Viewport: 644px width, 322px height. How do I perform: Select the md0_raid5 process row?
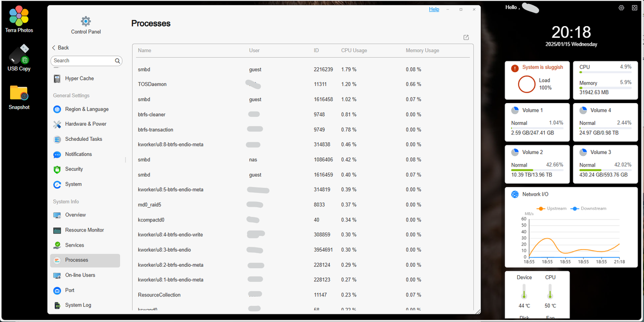[x=303, y=205]
